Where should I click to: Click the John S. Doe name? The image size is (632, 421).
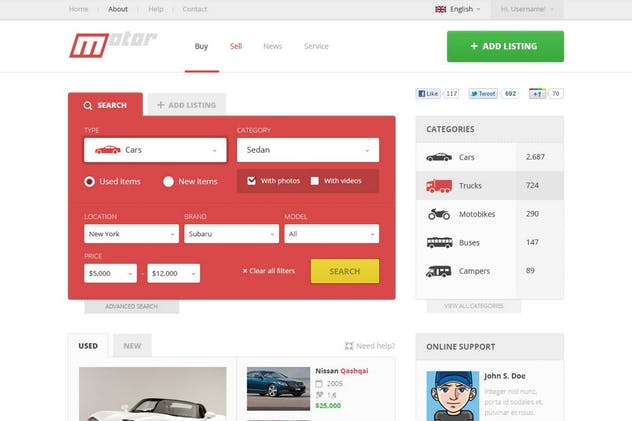[505, 376]
